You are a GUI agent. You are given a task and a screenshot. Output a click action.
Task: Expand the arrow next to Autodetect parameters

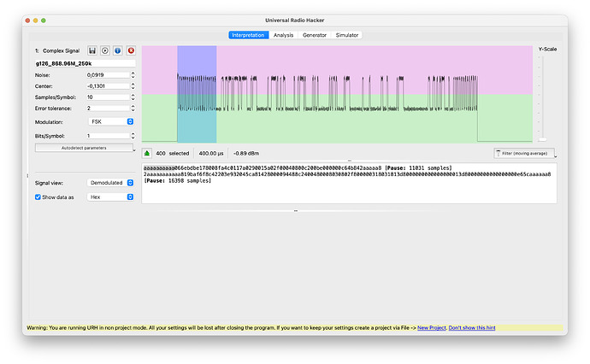(x=133, y=148)
